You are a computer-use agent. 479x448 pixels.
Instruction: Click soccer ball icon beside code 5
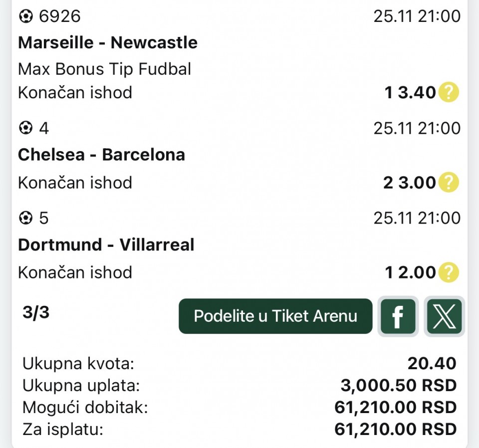pyautogui.click(x=25, y=219)
